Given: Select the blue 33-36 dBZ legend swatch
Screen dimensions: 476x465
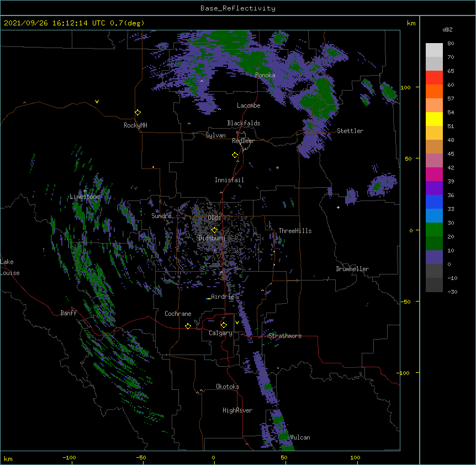Looking at the screenshot, I should [434, 202].
